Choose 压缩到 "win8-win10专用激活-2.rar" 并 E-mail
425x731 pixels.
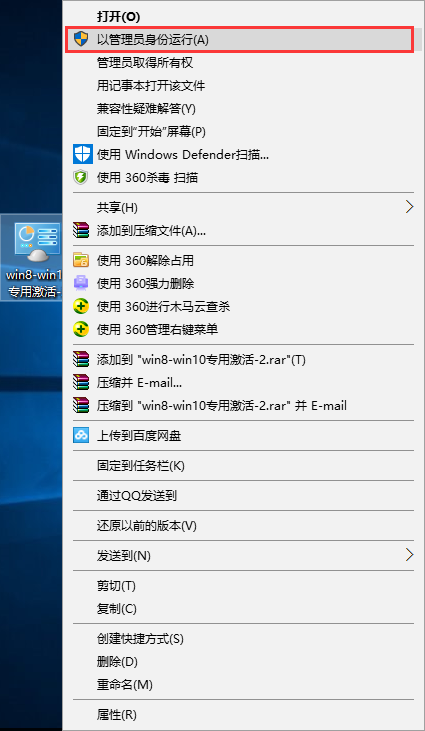point(221,406)
